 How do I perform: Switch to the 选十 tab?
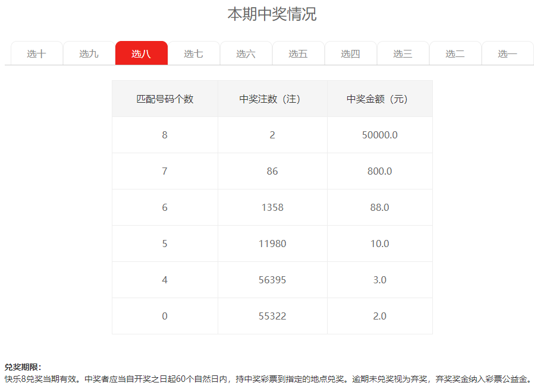(x=37, y=53)
